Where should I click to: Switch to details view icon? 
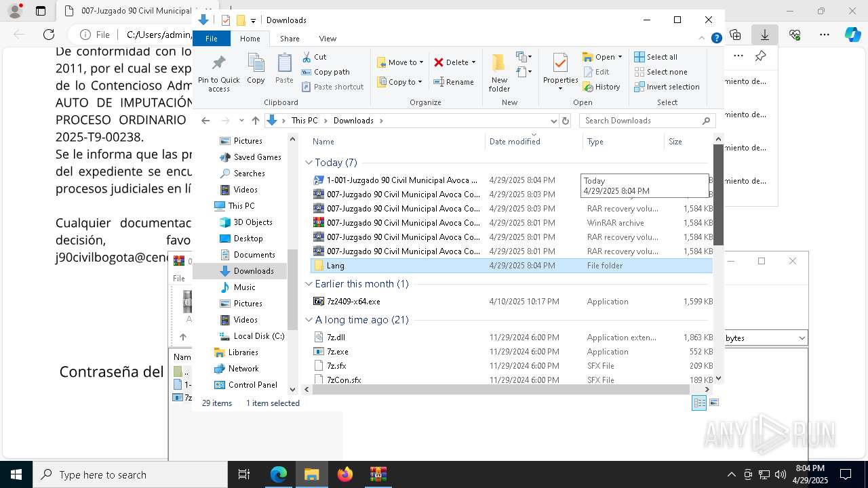pyautogui.click(x=699, y=403)
